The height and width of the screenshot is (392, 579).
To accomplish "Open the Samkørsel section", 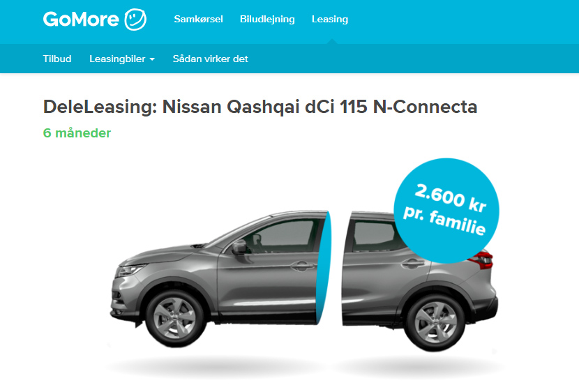I will [x=198, y=20].
